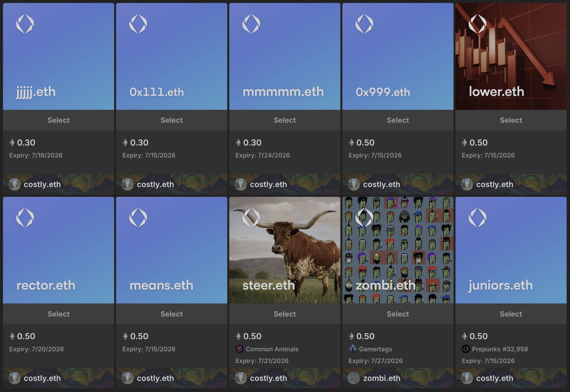Click the ENS logo on 0x111.eth card
570x392 pixels.
(138, 24)
